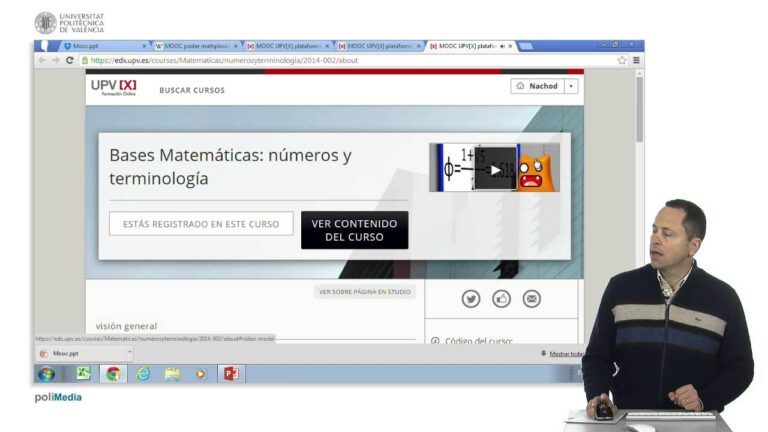768x432 pixels.
Task: Launch Internet Explorer from taskbar
Action: [x=143, y=374]
